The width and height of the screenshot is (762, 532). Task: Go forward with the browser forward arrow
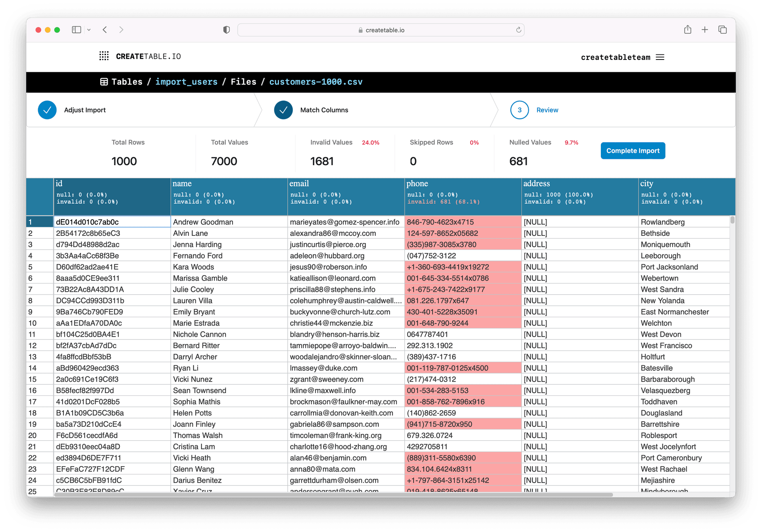point(121,30)
